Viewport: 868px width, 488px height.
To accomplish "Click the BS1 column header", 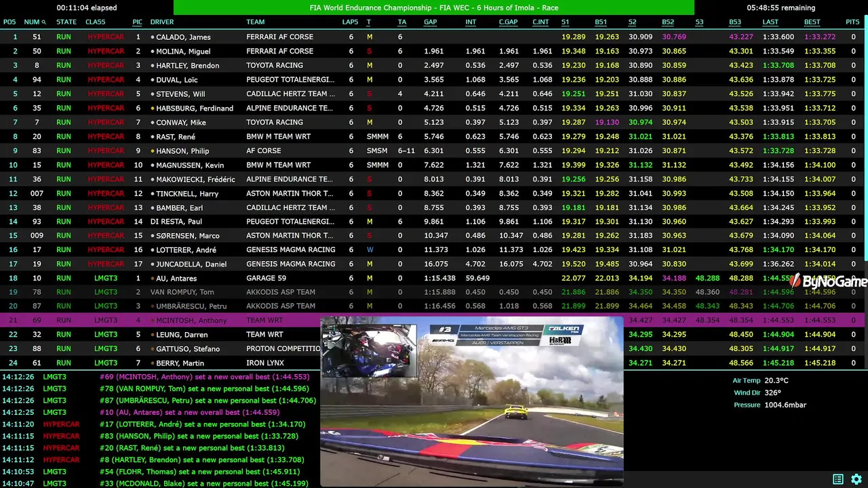I will (x=601, y=22).
